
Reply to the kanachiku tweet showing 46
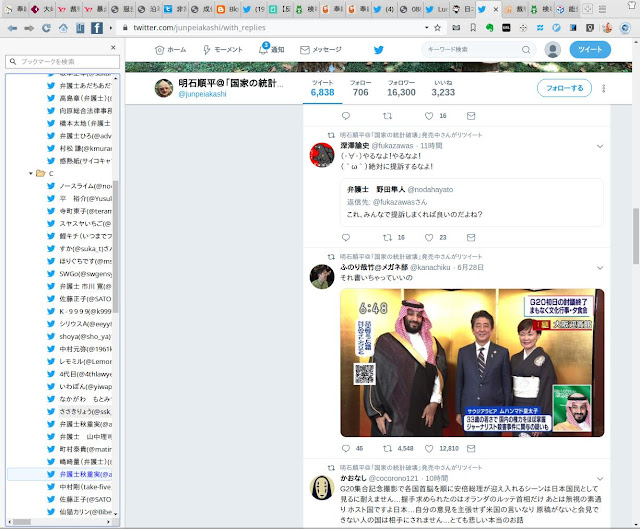pyautogui.click(x=346, y=449)
